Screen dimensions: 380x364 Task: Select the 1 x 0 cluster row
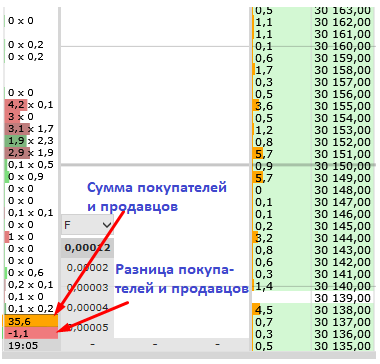tap(30, 237)
